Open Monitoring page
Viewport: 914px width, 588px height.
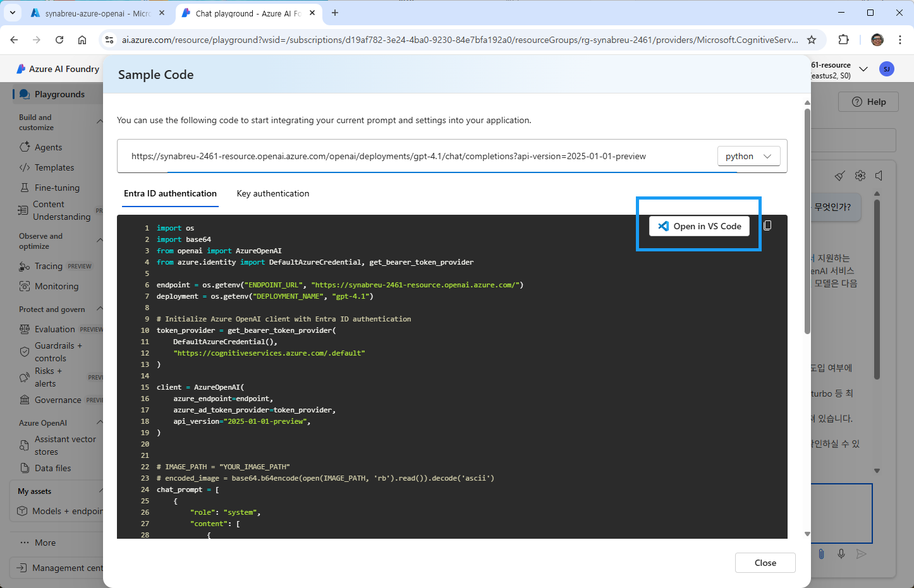[x=57, y=286]
